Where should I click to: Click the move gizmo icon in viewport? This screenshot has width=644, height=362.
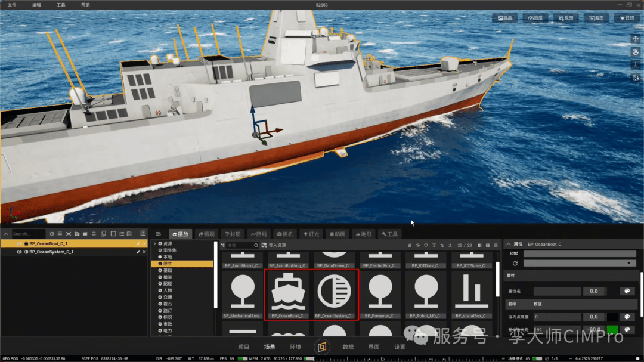tap(635, 39)
